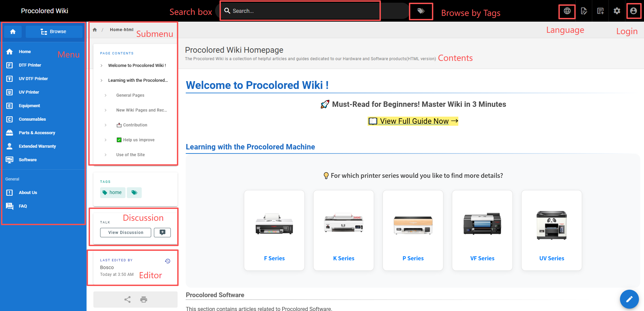Expand Learning with the Procolored chevron
This screenshot has width=644, height=311.
point(101,80)
